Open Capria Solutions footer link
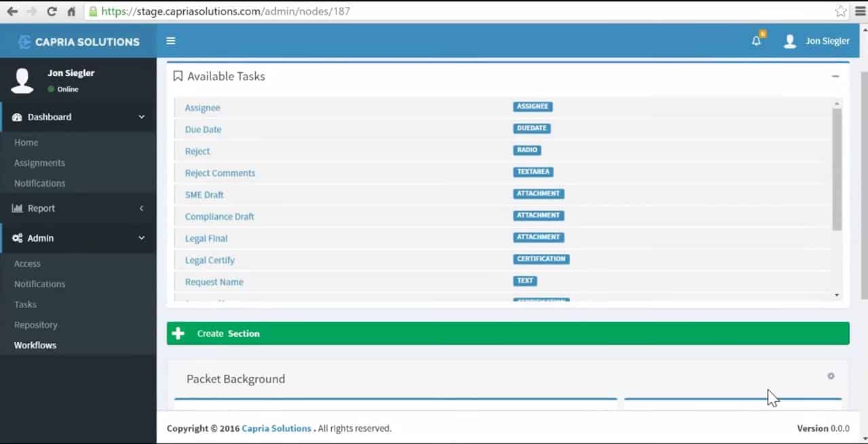868x444 pixels. click(x=277, y=428)
